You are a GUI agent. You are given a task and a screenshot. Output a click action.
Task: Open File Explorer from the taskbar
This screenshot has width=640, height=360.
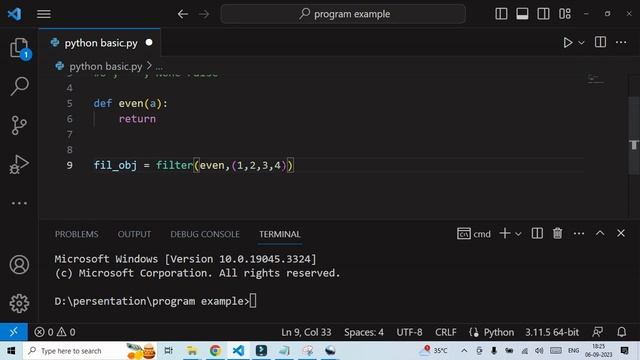click(x=192, y=351)
